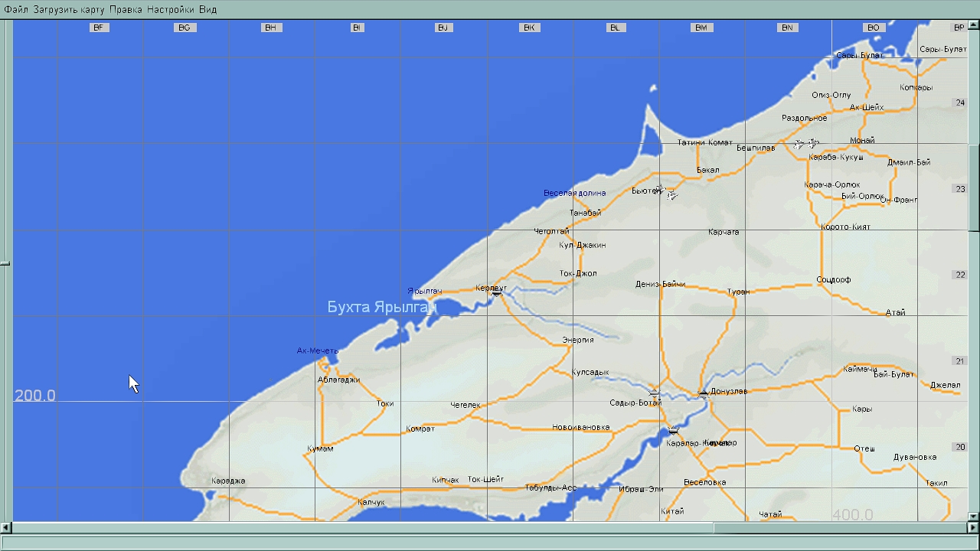Click the row 23 grid label
980x551 pixels.
pyautogui.click(x=960, y=189)
